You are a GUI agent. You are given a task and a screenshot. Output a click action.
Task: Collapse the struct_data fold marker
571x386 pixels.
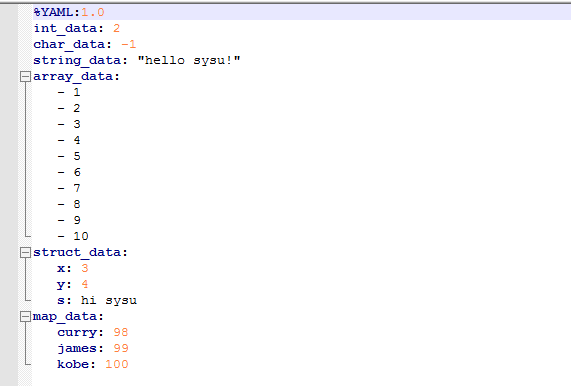coord(25,252)
